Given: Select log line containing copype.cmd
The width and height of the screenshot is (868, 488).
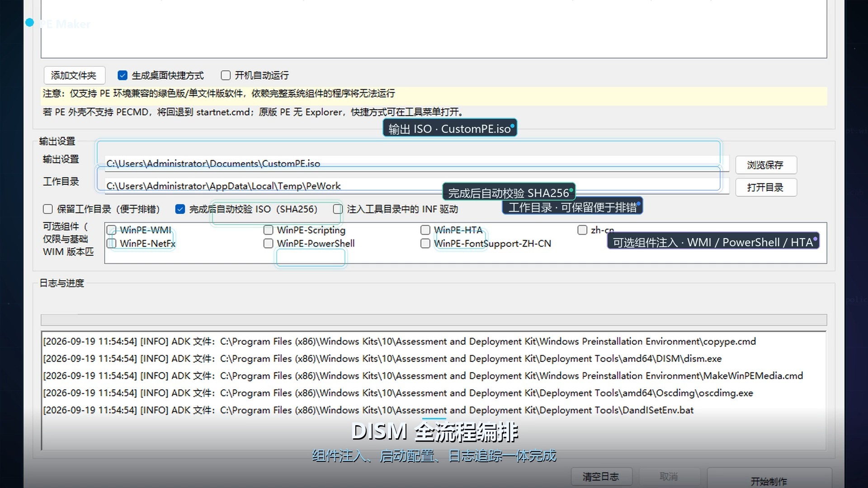Looking at the screenshot, I should click(x=400, y=342).
